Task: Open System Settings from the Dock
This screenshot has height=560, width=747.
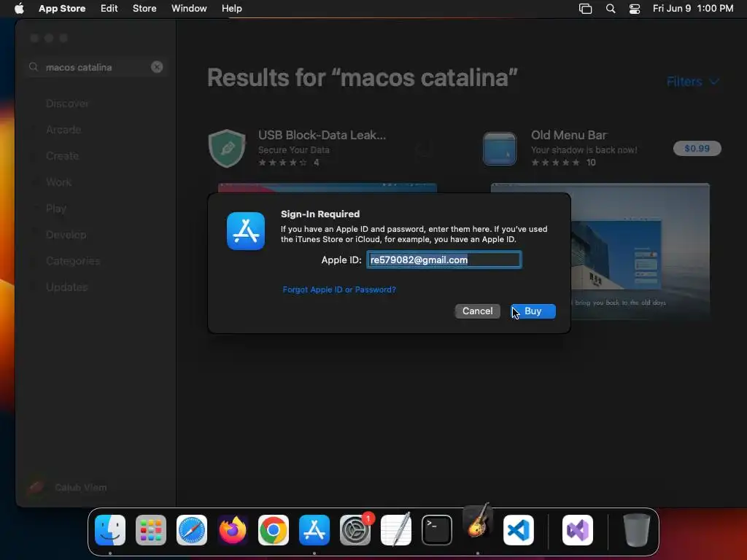Action: (355, 530)
